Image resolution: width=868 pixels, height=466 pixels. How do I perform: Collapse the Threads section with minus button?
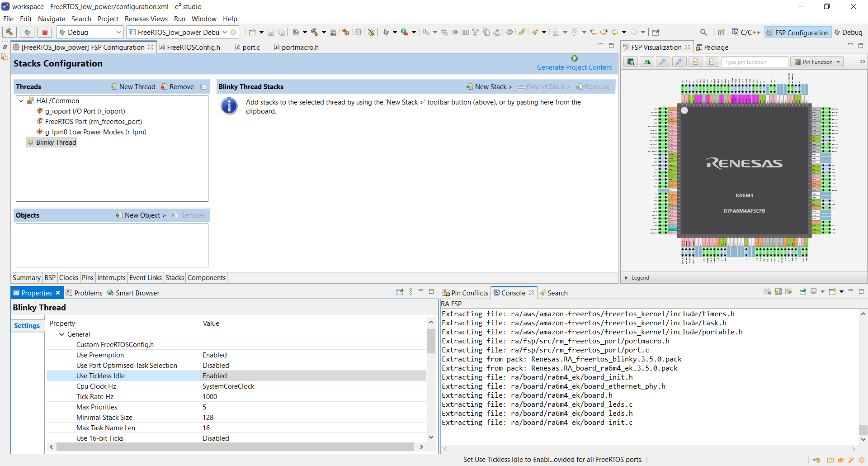pos(203,87)
